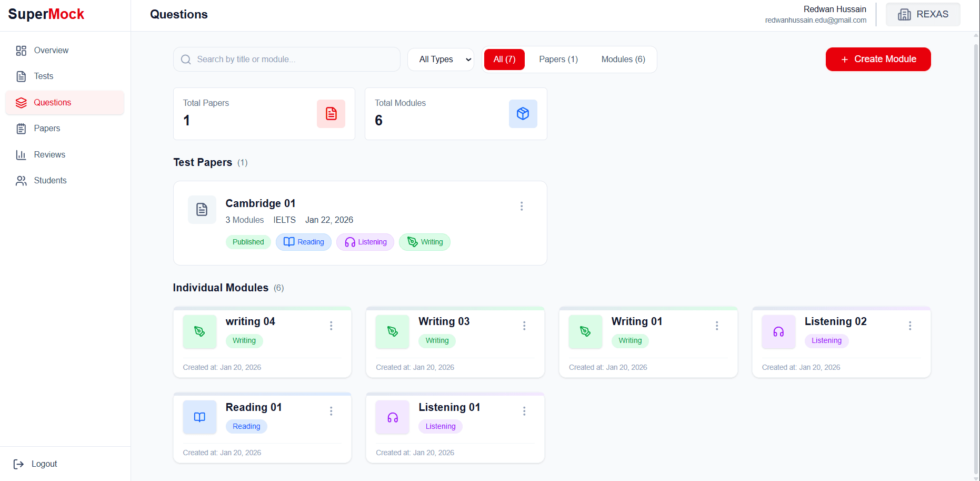Click the Reviews bar-chart icon
Viewport: 980px width, 481px height.
(21, 154)
